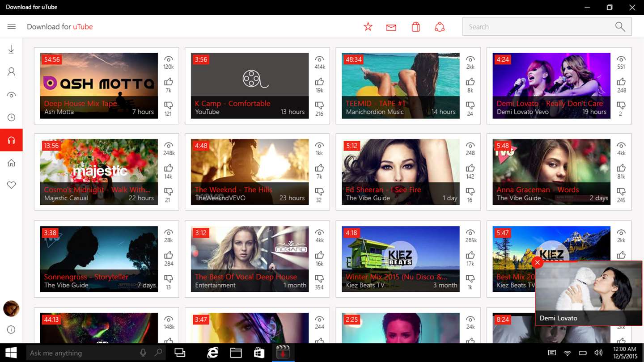Open The Best Of Vocal Deep House thumbnail
The height and width of the screenshot is (362, 644).
pos(250,259)
